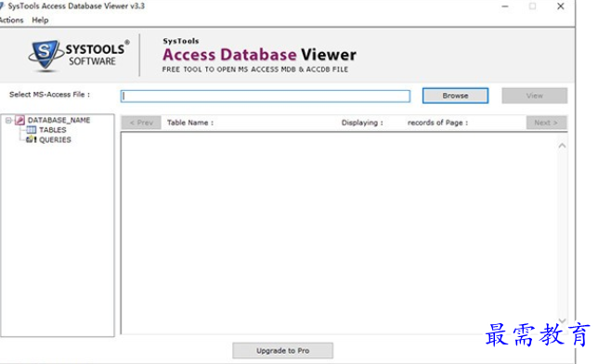This screenshot has width=598, height=364.
Task: Click the Access Database Viewer banner title
Action: (259, 55)
